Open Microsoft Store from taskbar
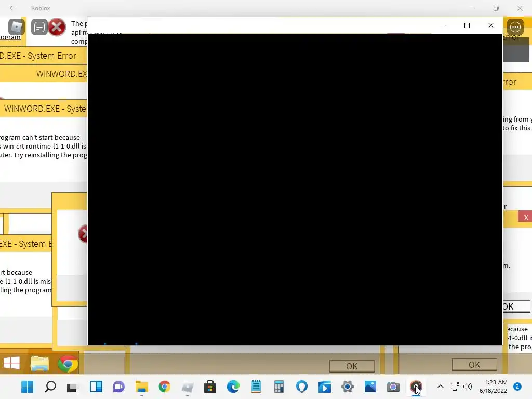Image resolution: width=532 pixels, height=399 pixels. pos(210,387)
